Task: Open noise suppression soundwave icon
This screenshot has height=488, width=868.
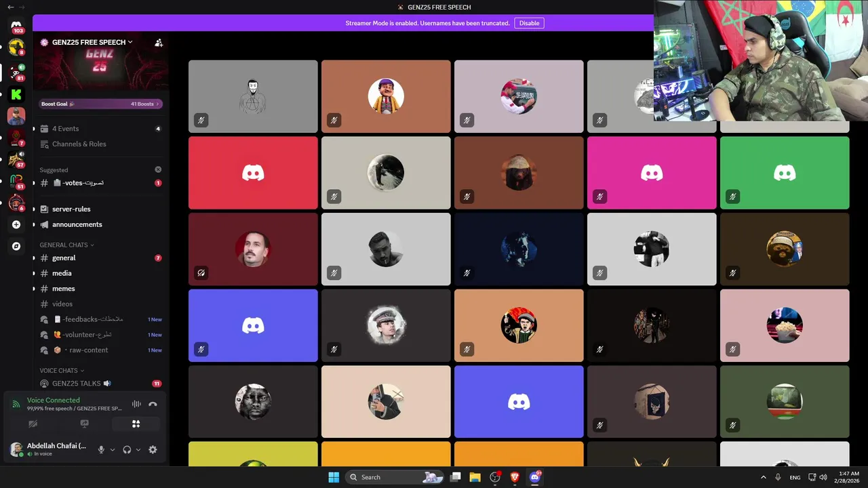Action: tap(136, 404)
